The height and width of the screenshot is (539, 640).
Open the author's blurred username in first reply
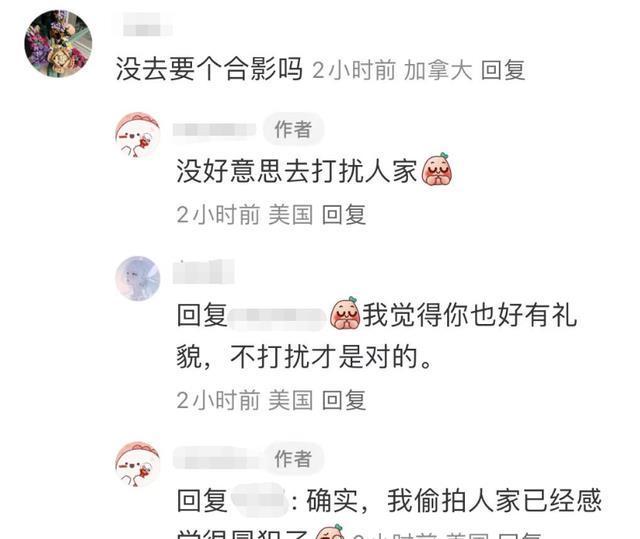214,130
